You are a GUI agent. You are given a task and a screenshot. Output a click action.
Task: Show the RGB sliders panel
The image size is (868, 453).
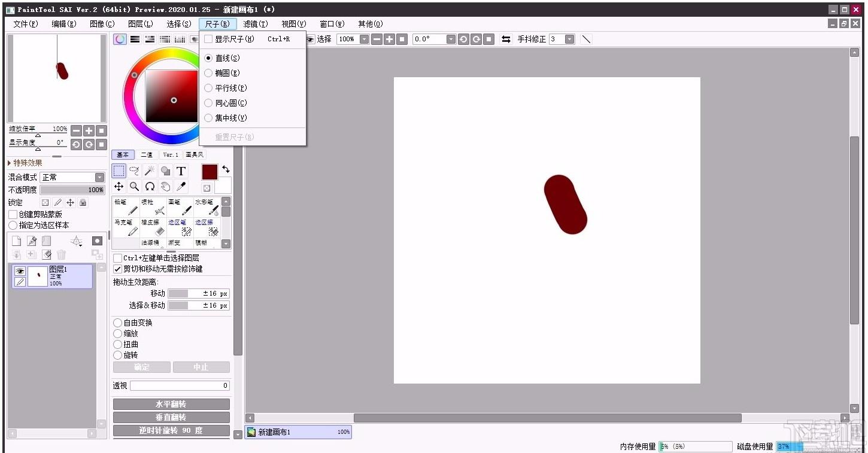coord(135,39)
